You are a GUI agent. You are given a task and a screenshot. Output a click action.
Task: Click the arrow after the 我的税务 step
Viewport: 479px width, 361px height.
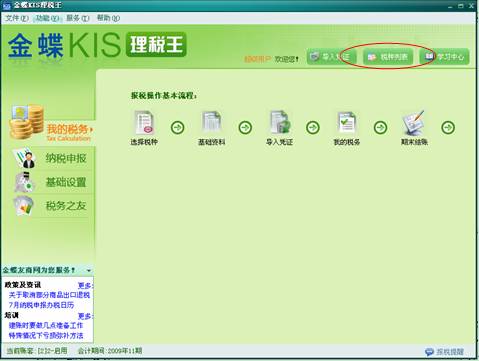[x=380, y=127]
